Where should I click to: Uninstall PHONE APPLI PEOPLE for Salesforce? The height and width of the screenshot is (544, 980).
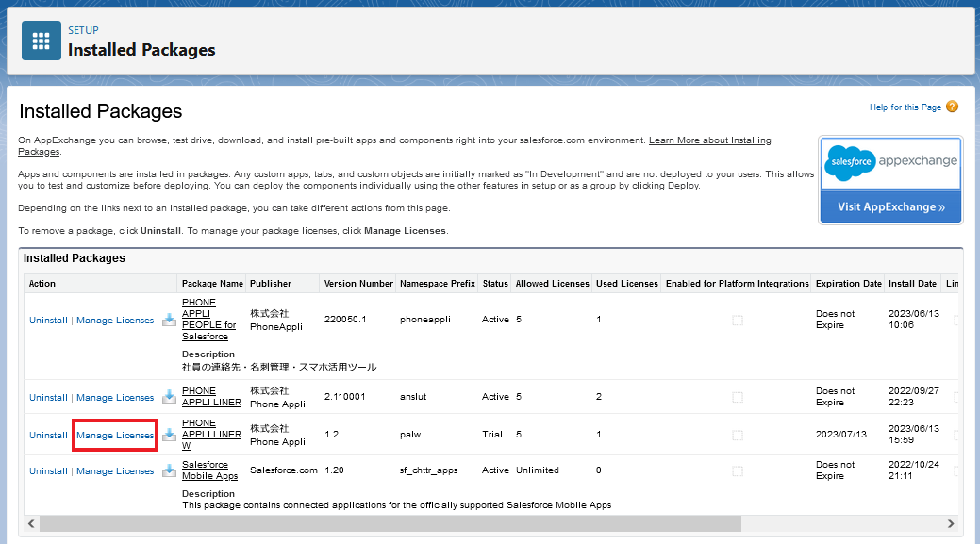click(48, 320)
